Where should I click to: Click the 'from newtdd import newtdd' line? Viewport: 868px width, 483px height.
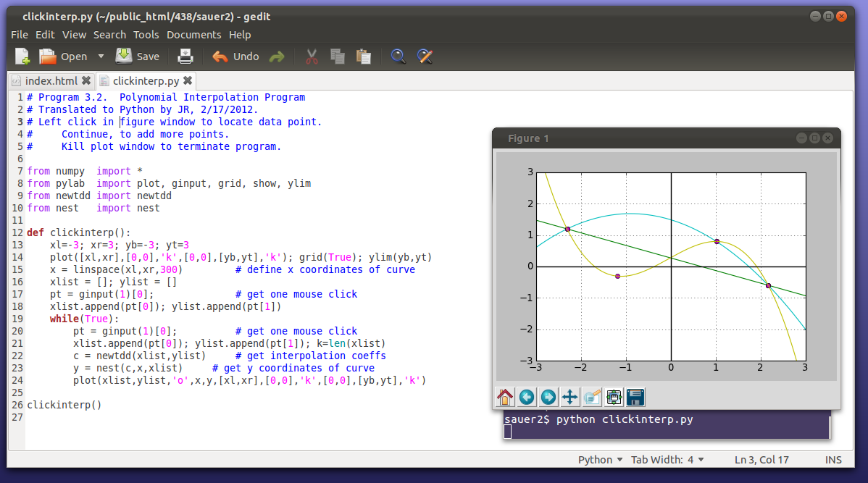(x=99, y=196)
